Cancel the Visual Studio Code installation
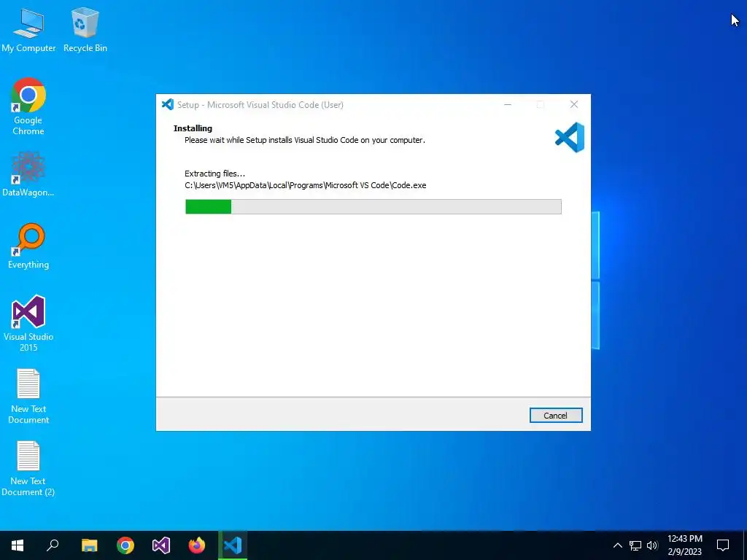This screenshot has width=747, height=560. [555, 415]
